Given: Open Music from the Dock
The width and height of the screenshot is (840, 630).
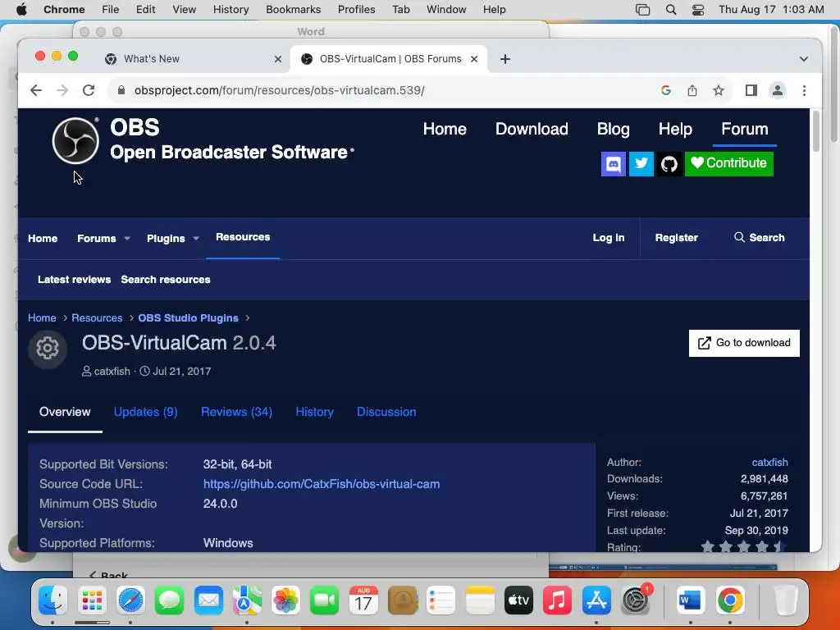Looking at the screenshot, I should (x=557, y=600).
